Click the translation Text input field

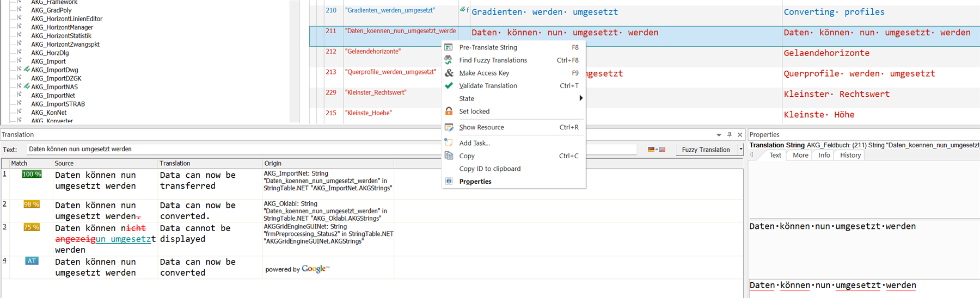coord(327,149)
